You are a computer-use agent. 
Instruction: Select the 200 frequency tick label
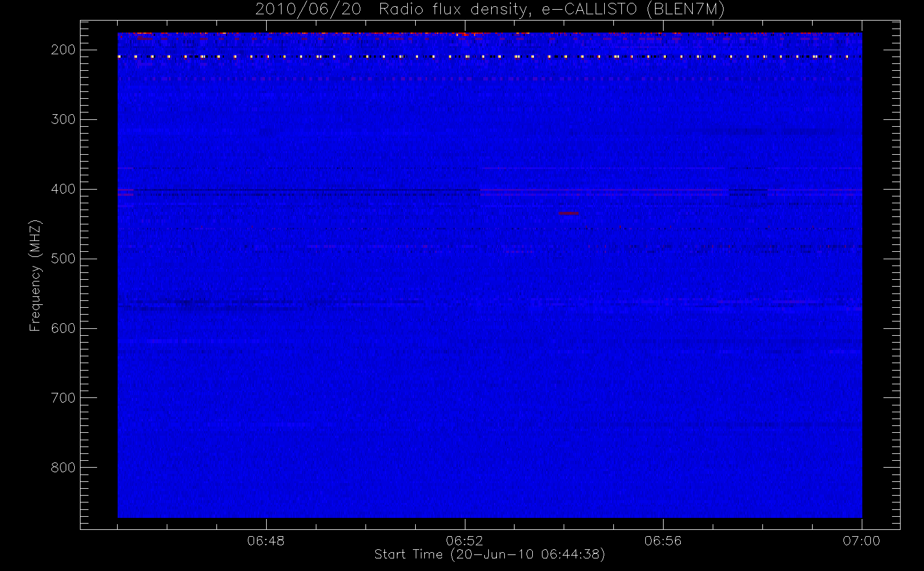pyautogui.click(x=63, y=50)
